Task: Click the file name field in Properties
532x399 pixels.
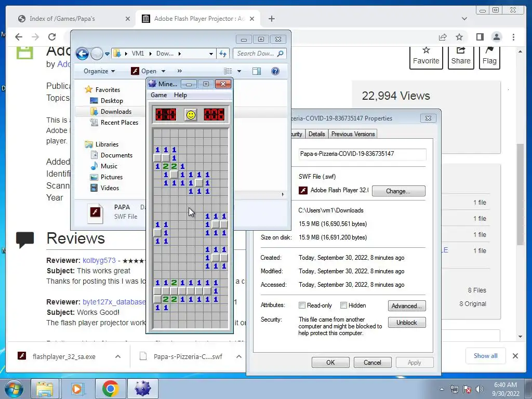Action: [x=362, y=154]
